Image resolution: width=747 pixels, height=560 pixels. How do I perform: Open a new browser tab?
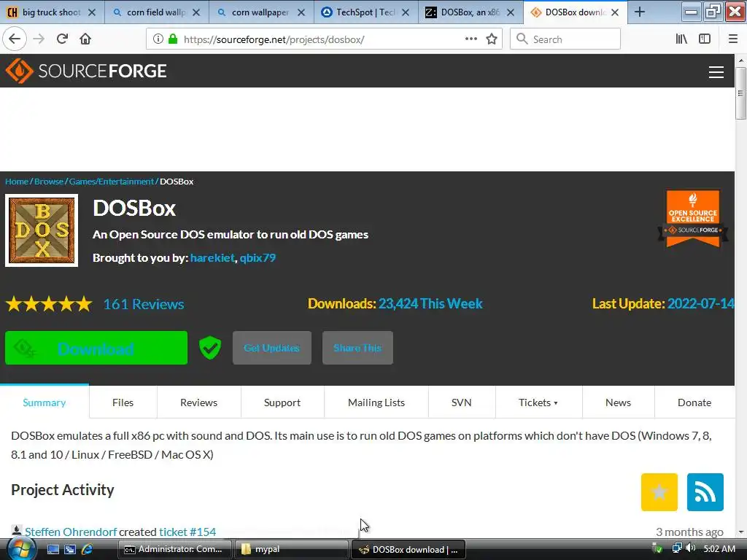click(640, 12)
